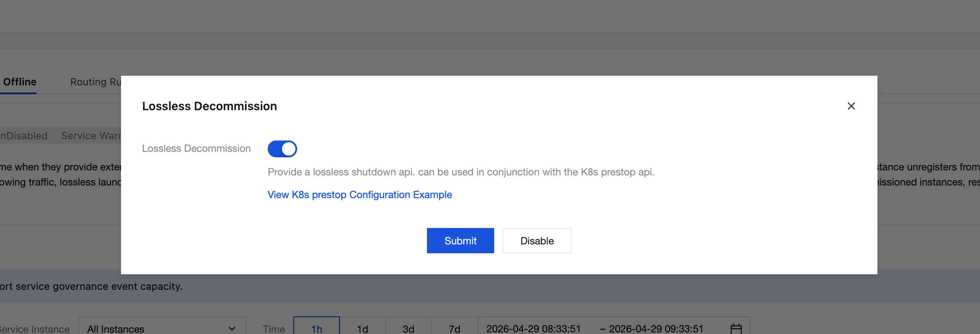Toggle the Lossless Decommission switch off

[282, 149]
